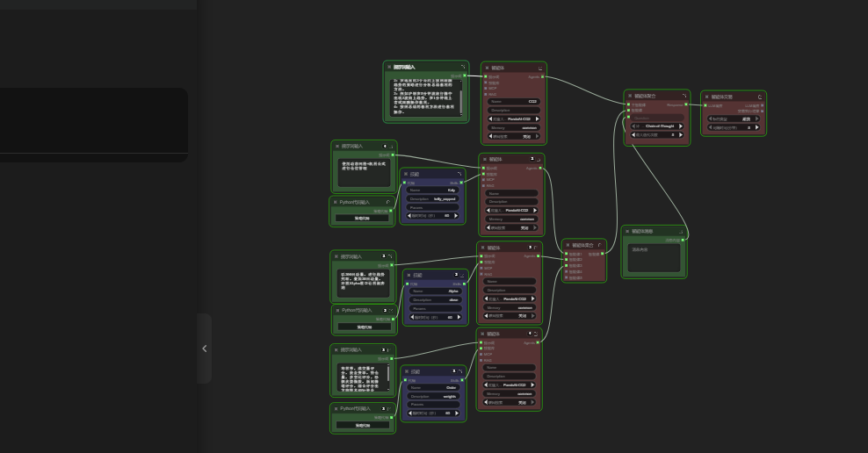Click the corner icon of the far-right trading node
The image size is (868, 453).
coord(760,97)
